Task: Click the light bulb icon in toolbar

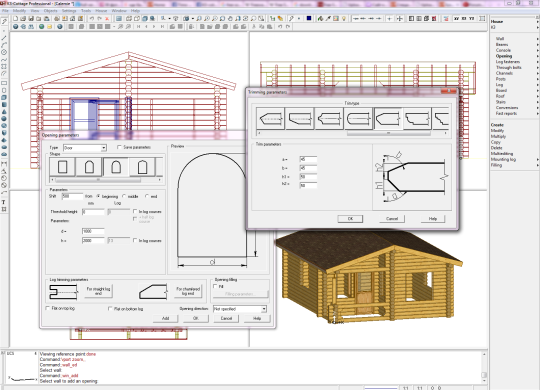Action: [344, 18]
